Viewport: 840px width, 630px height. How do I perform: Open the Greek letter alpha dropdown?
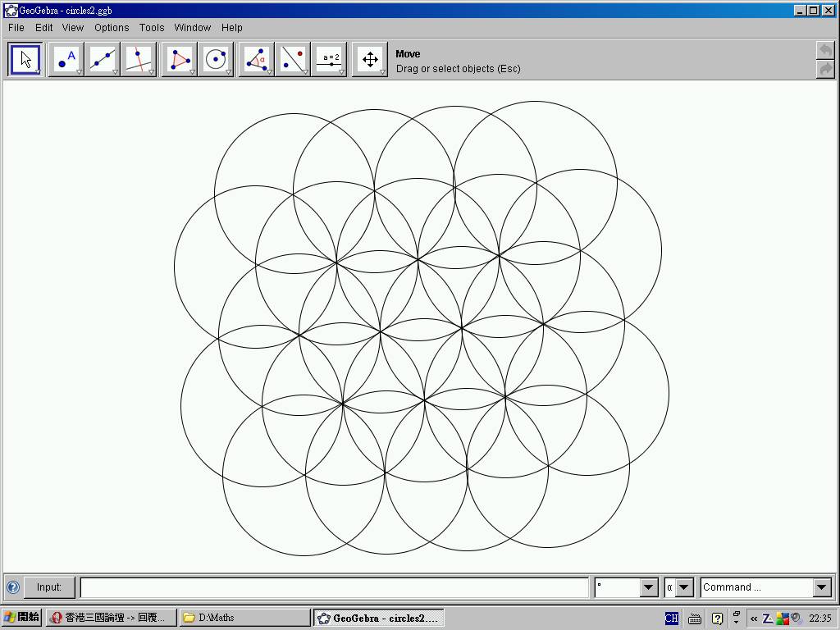[684, 587]
